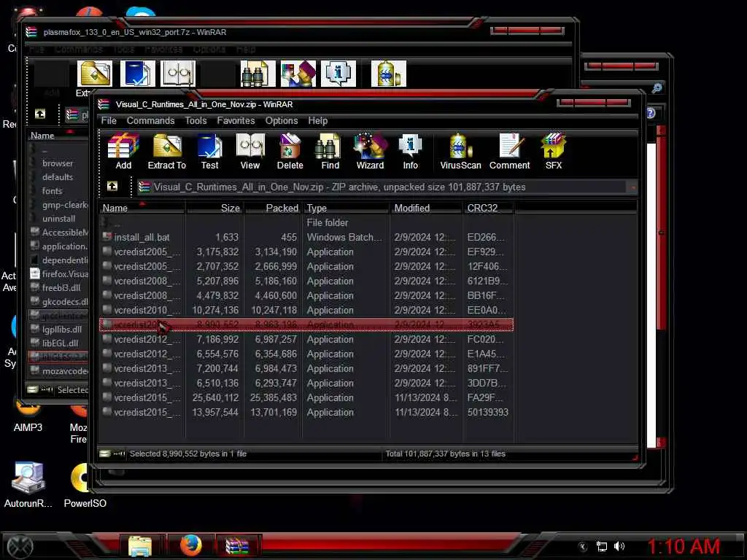Viewport: 747px width, 560px height.
Task: Click the Delete toolbar icon
Action: (290, 152)
